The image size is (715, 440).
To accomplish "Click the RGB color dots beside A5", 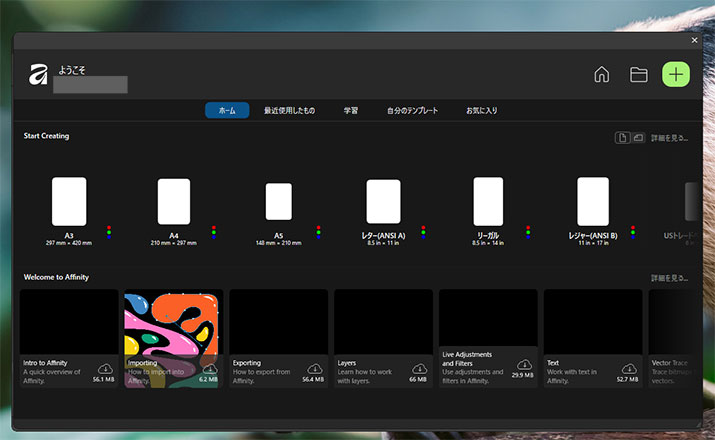I will 318,232.
